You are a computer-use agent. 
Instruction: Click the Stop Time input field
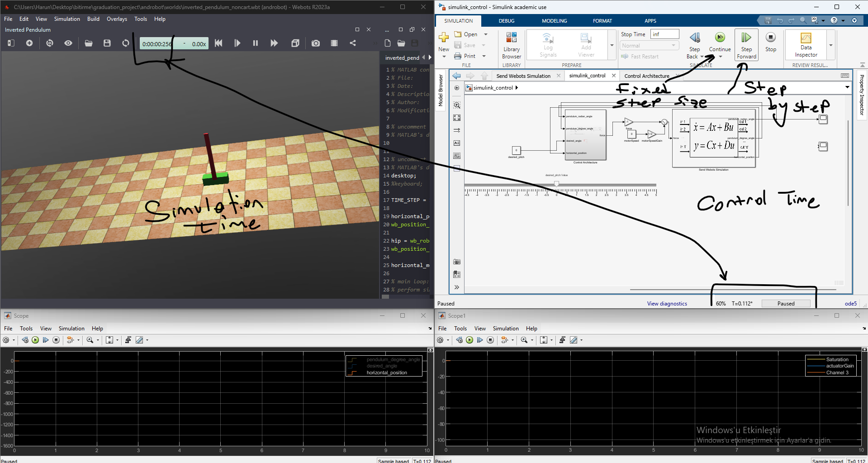(665, 34)
